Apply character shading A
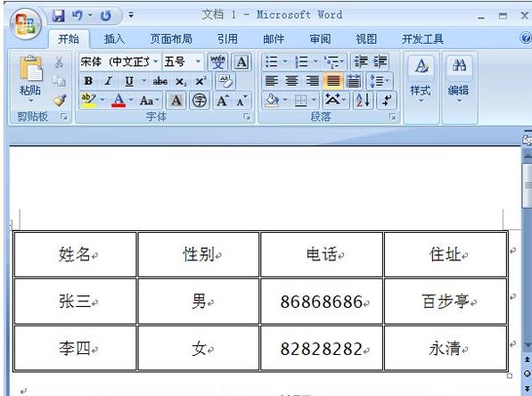Image resolution: width=532 pixels, height=396 pixels. 176,101
